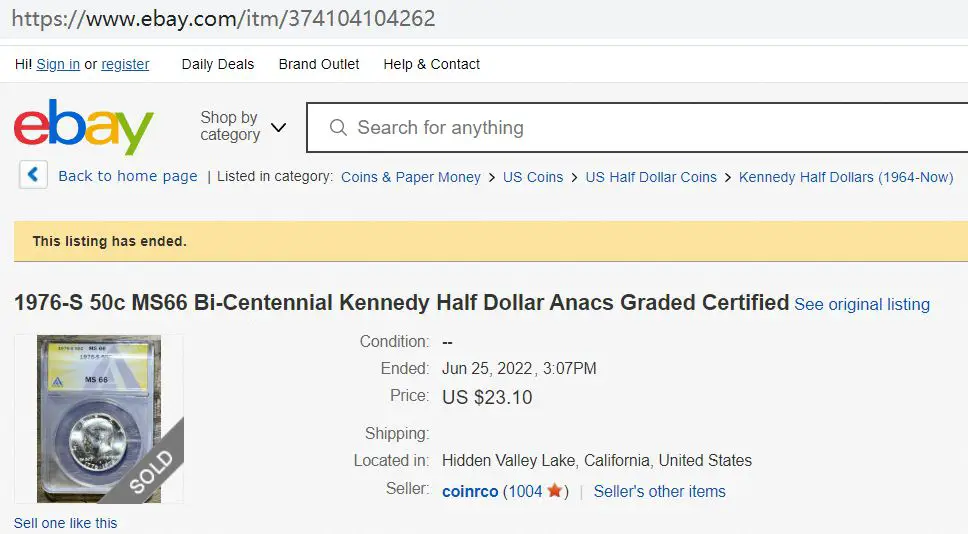Click See original listing link
968x534 pixels.
[x=862, y=304]
